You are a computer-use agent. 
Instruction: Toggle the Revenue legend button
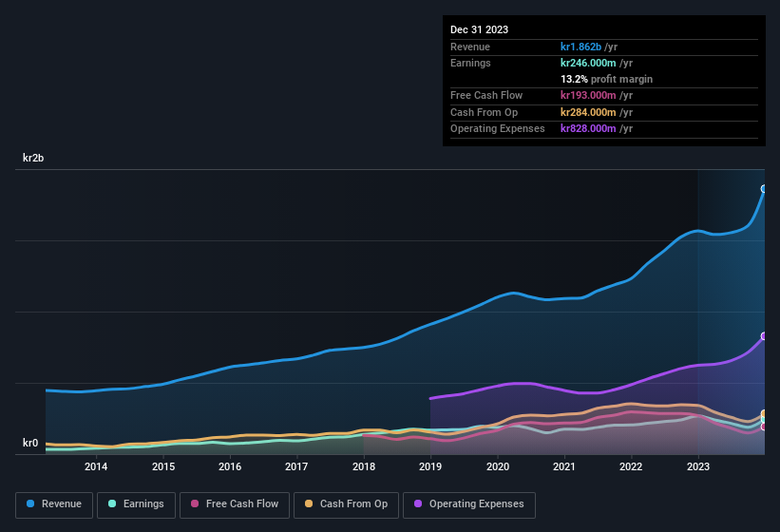tap(54, 504)
